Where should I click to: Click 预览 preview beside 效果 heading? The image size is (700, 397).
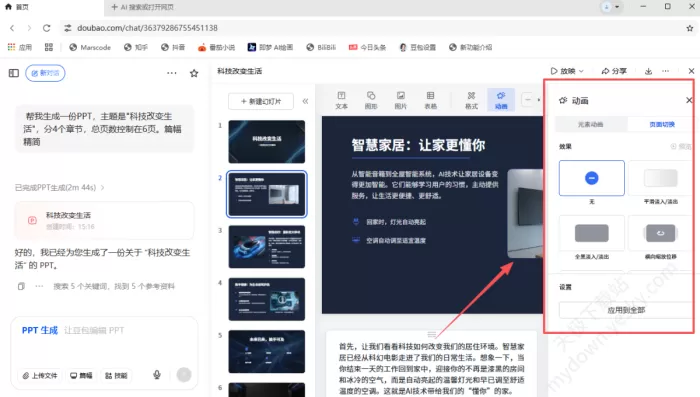pyautogui.click(x=681, y=146)
